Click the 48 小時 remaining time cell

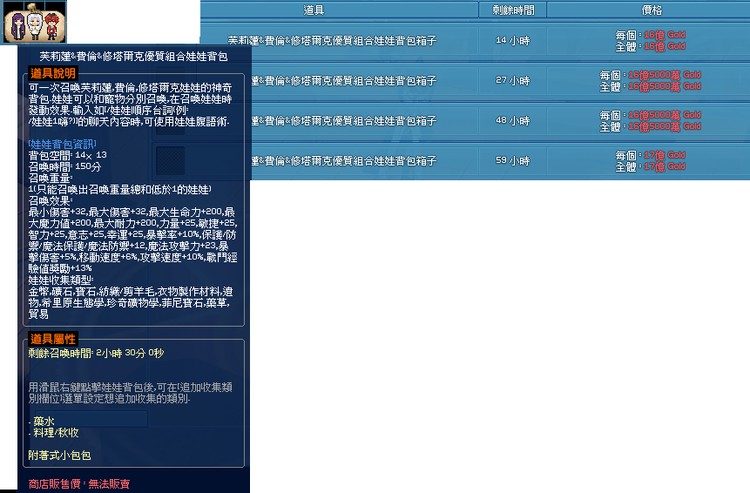click(x=513, y=121)
